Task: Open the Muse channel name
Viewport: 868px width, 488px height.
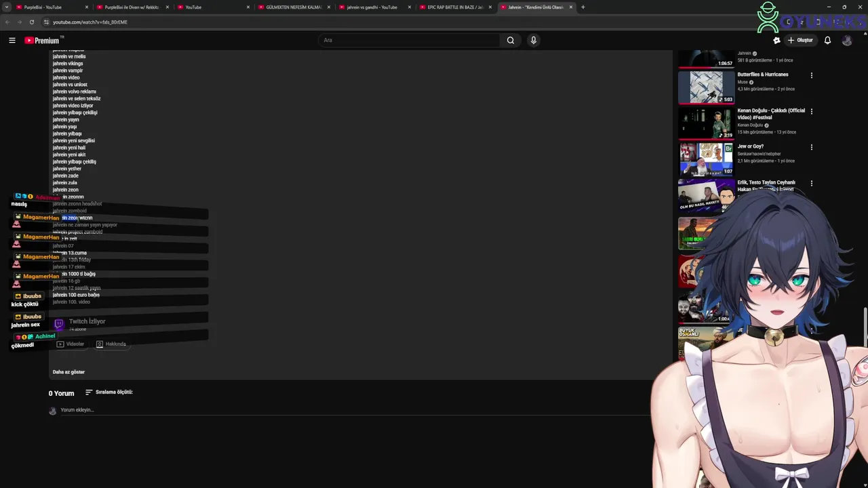Action: tap(743, 82)
